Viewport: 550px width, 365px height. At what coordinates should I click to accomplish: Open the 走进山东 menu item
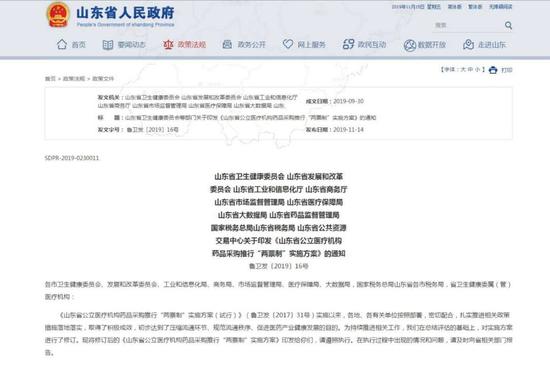pyautogui.click(x=492, y=45)
